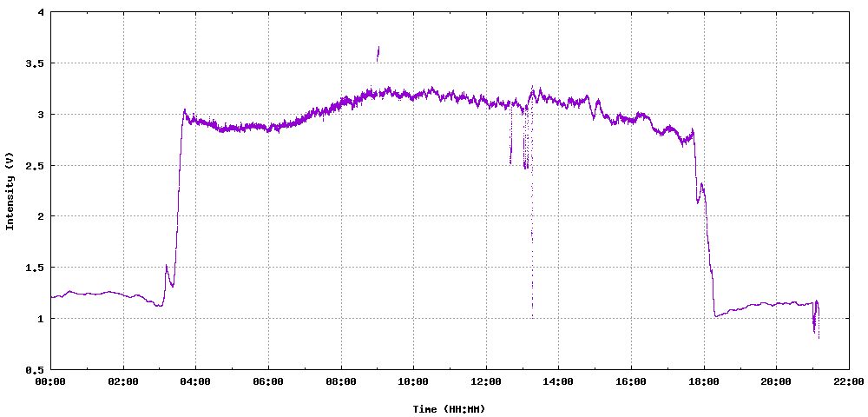Screen dimensions: 868x417
Task: Click the 06:00 x-axis tick label
Action: [x=268, y=381]
